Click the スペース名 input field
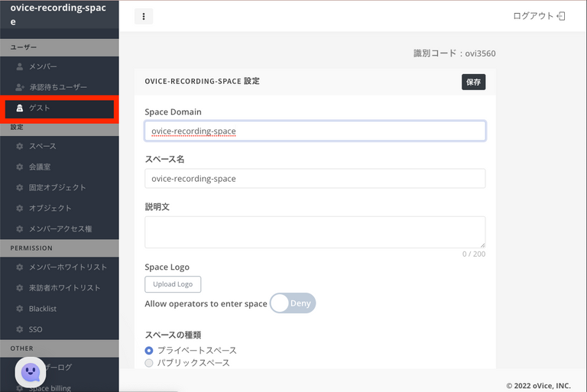The image size is (587, 392). click(x=315, y=179)
